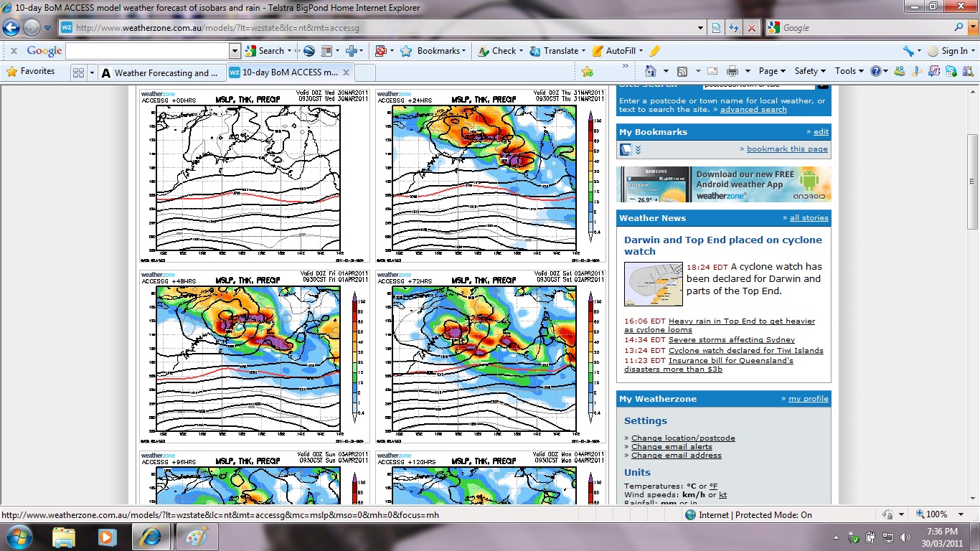Close the 10-day BoM ACCESS tab
This screenshot has width=980, height=551.
pos(347,72)
